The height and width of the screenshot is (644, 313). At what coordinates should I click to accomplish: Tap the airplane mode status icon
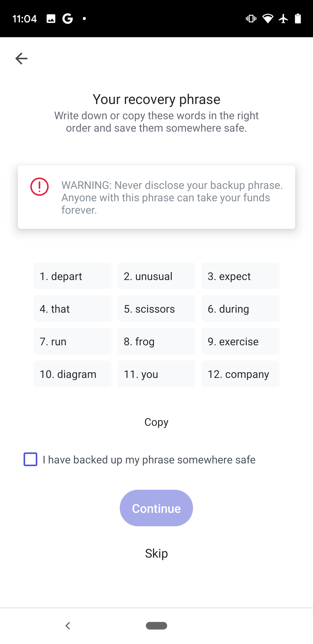click(x=283, y=18)
